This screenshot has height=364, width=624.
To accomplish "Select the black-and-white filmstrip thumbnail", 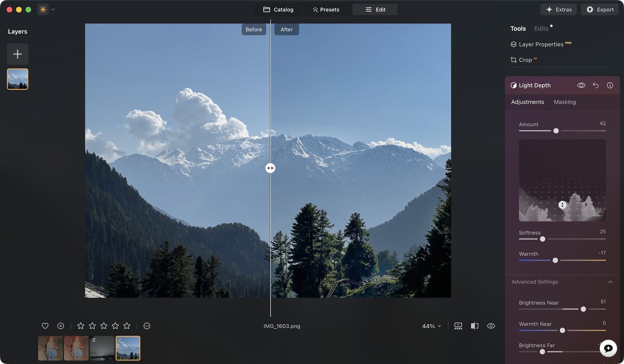I will click(x=102, y=348).
